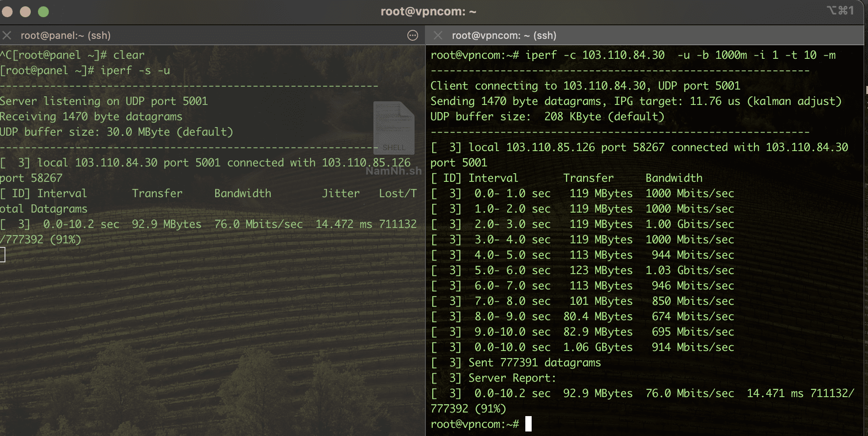Click the window title root@vpncom: ~
This screenshot has height=436, width=868.
point(428,12)
